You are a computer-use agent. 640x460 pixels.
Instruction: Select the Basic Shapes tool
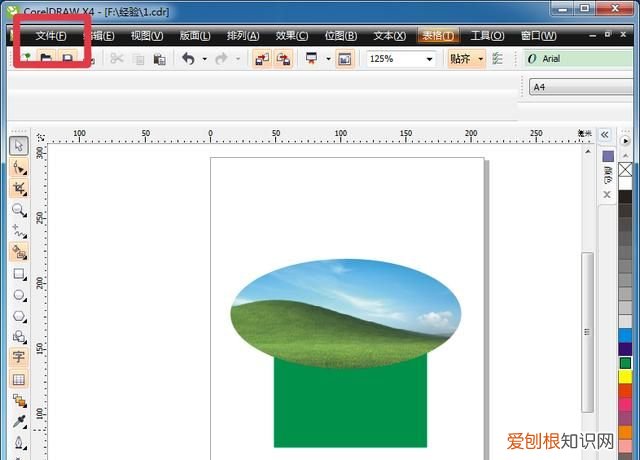[19, 337]
